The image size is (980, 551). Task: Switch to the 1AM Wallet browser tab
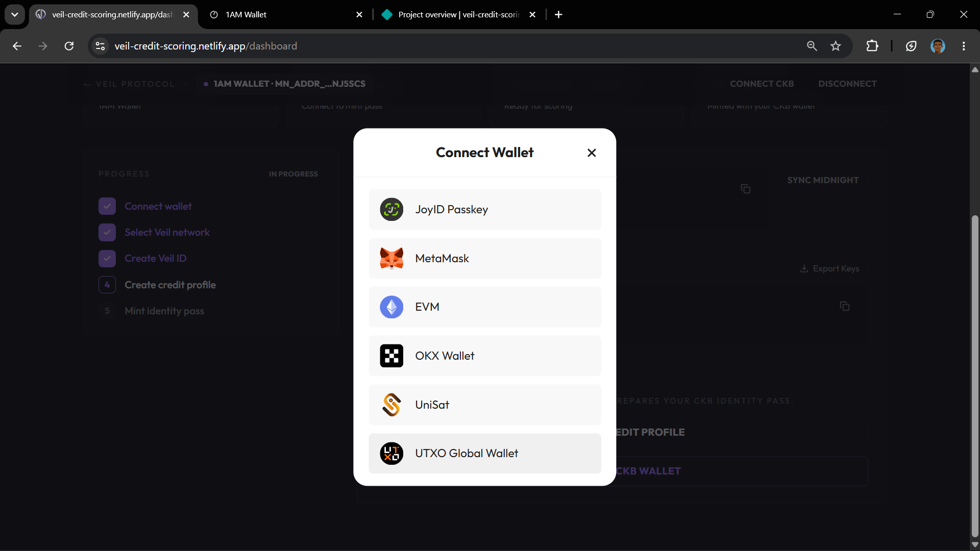[x=286, y=14]
